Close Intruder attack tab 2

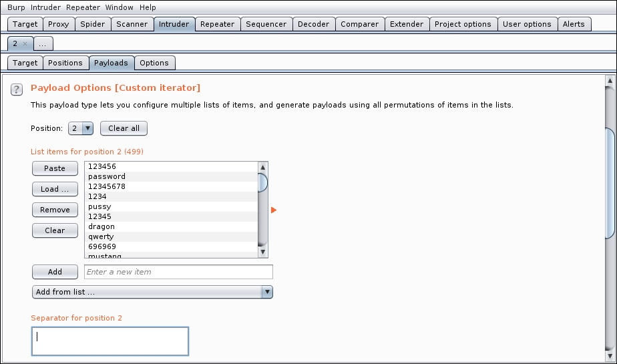coord(25,43)
